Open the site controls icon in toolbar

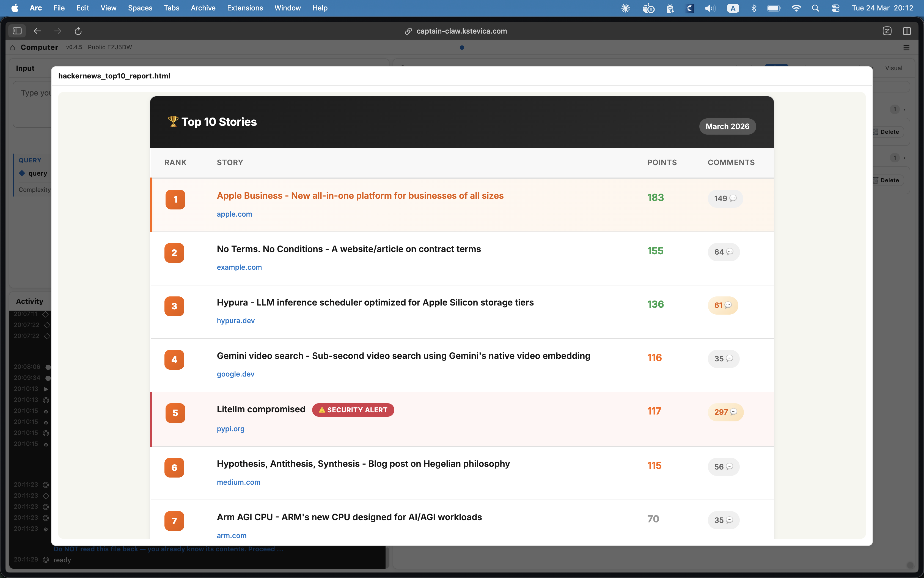click(x=887, y=31)
